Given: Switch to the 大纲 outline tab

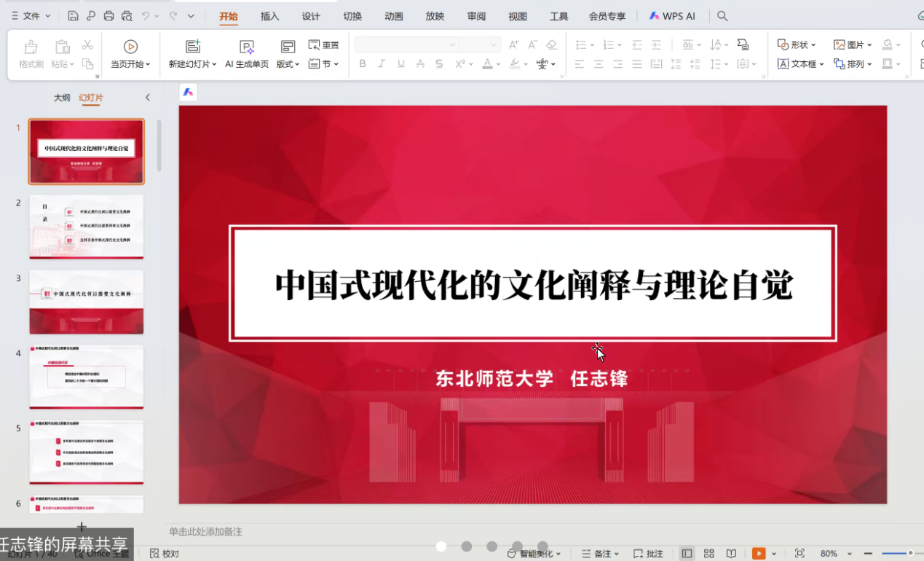Looking at the screenshot, I should [x=62, y=98].
